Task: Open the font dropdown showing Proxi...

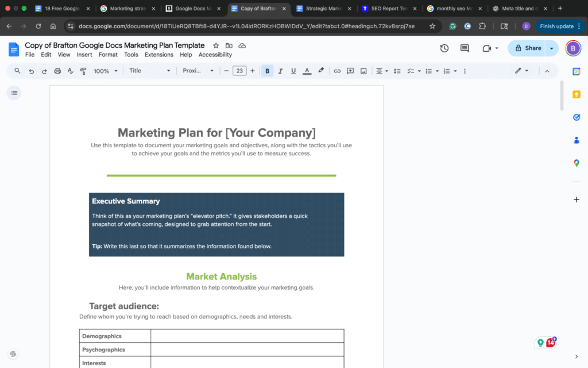Action: [x=197, y=70]
